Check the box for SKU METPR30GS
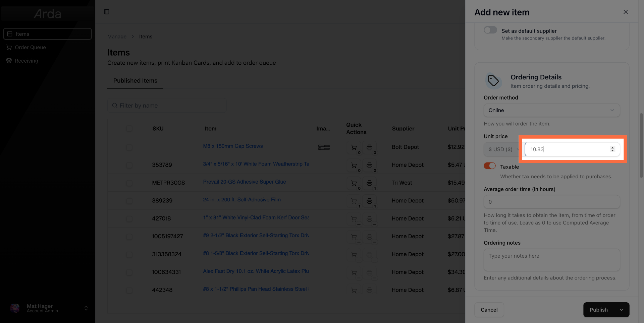This screenshot has width=644, height=323. [129, 183]
